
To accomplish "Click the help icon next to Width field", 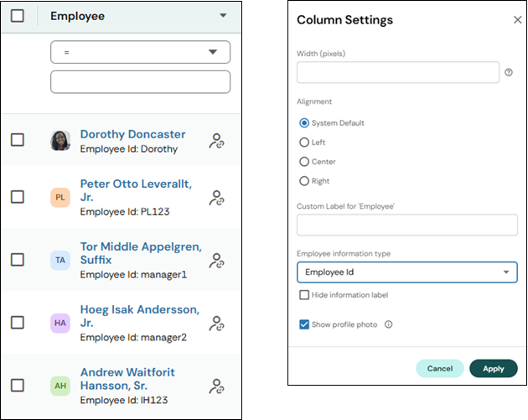I will [x=509, y=73].
